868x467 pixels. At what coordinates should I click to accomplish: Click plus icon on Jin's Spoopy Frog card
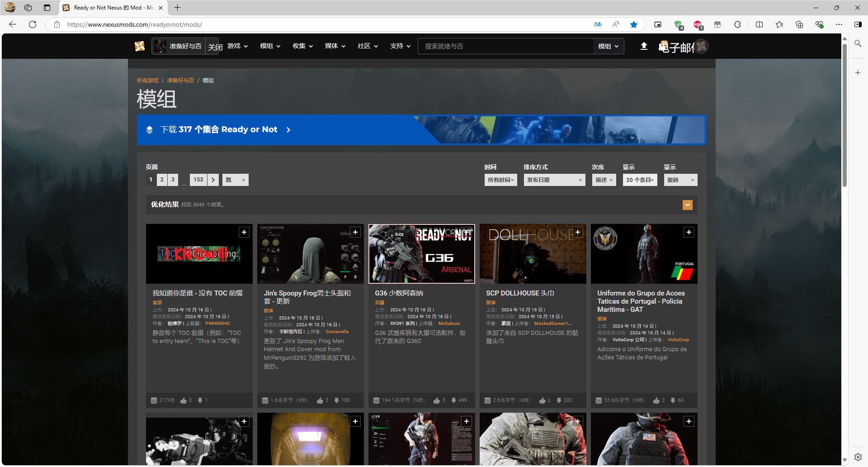click(355, 232)
